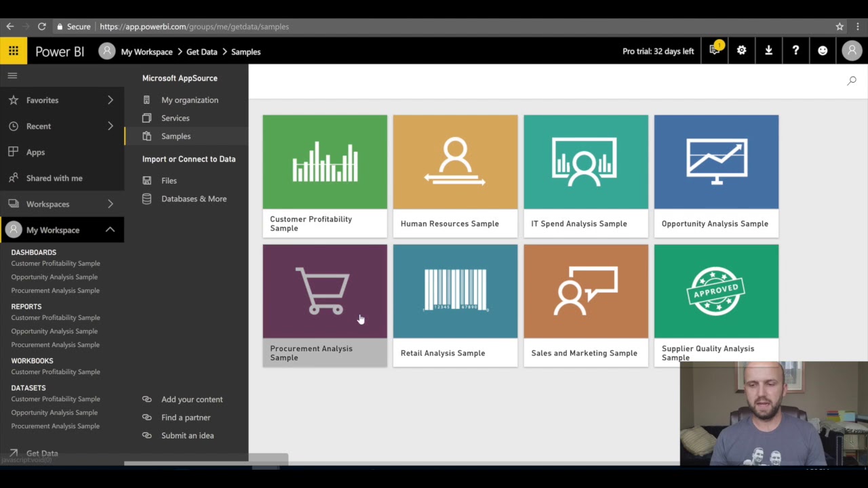The image size is (868, 488).
Task: Click the Recent clock icon
Action: coord(13,126)
